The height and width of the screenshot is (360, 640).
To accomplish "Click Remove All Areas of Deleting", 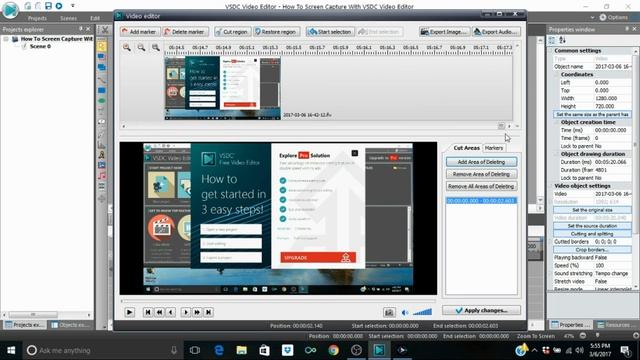I will point(481,186).
